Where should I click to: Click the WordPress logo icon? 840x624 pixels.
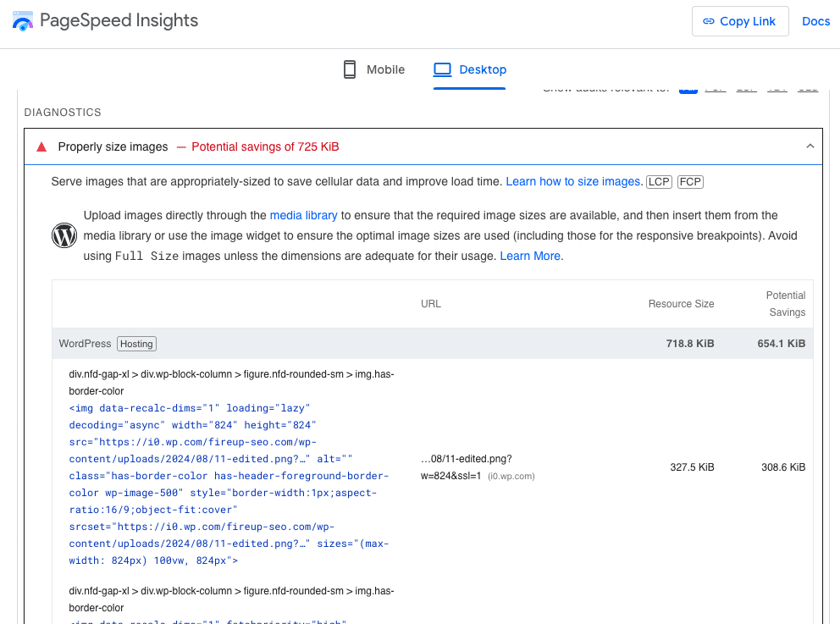(64, 235)
